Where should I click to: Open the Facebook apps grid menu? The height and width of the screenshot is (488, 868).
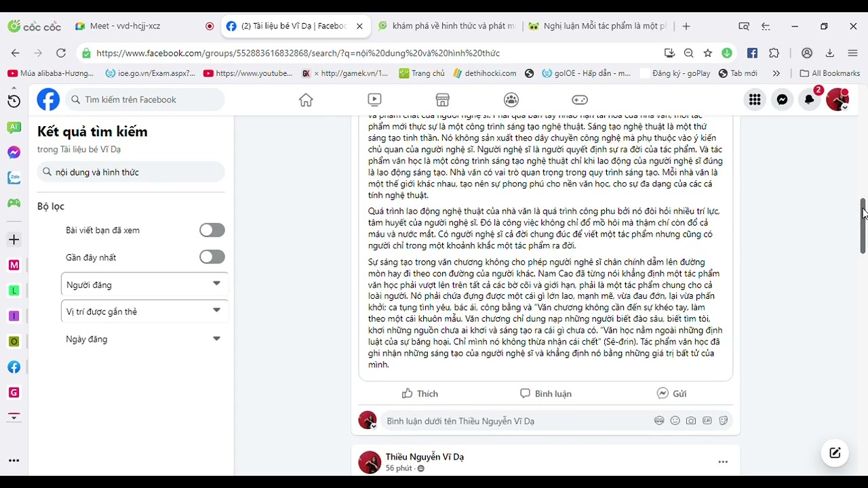(755, 100)
